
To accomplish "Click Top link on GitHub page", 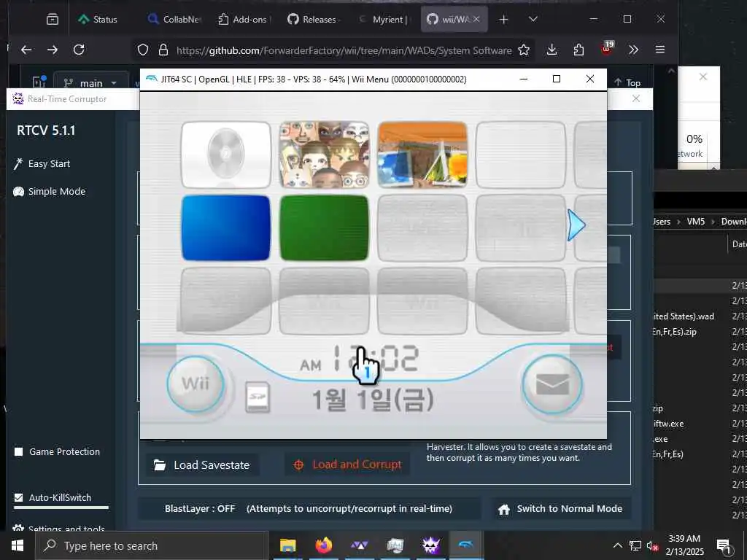I will tap(627, 83).
